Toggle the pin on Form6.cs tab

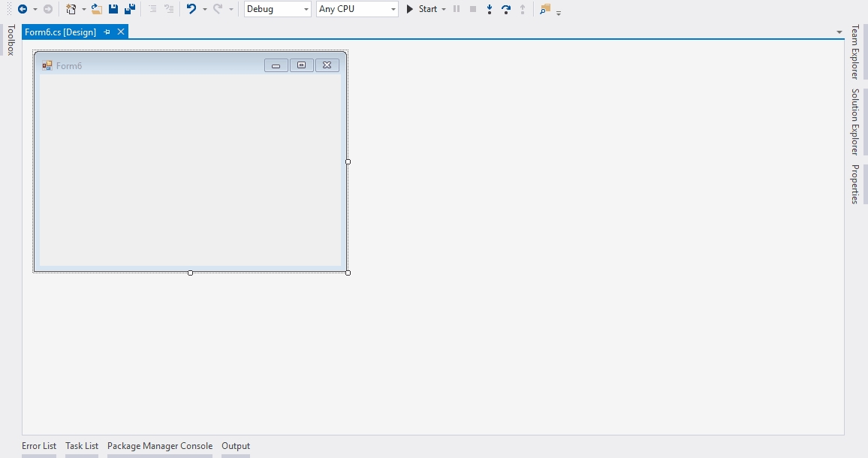107,32
